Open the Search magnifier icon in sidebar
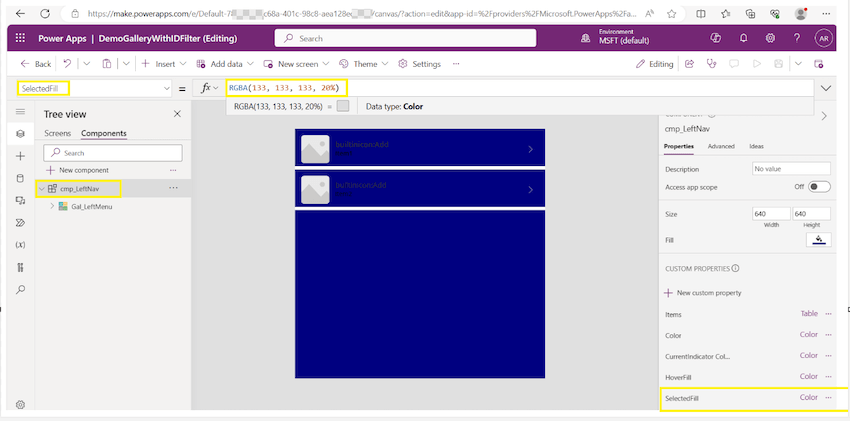The height and width of the screenshot is (421, 850). 21,289
